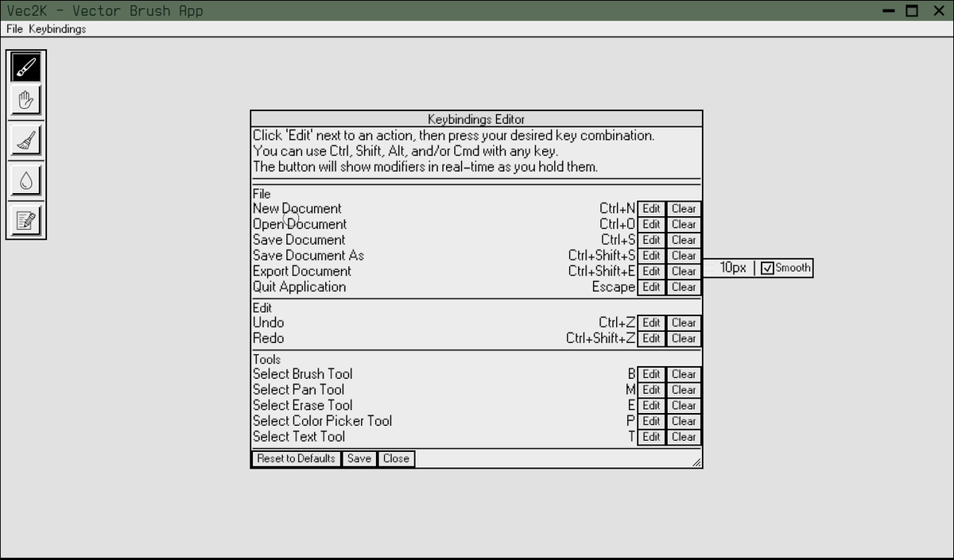Edit the Select Brush Tool shortcut
Screen dimensions: 954x560
(x=650, y=373)
